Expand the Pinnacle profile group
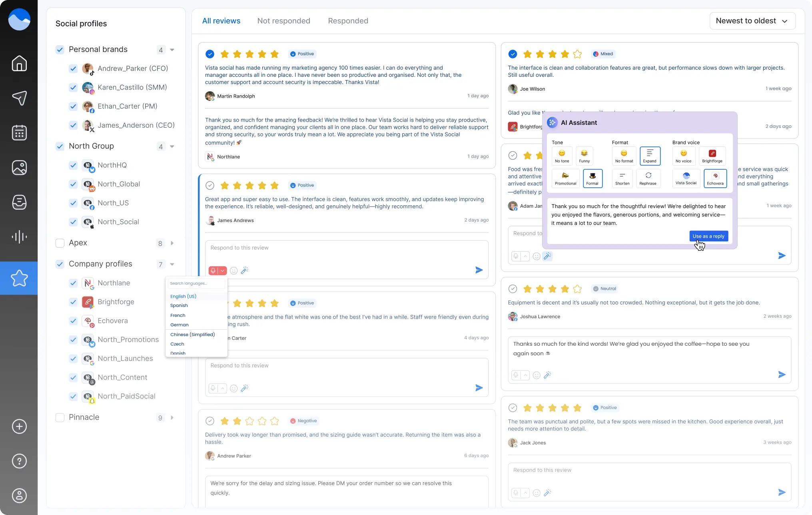 point(172,417)
